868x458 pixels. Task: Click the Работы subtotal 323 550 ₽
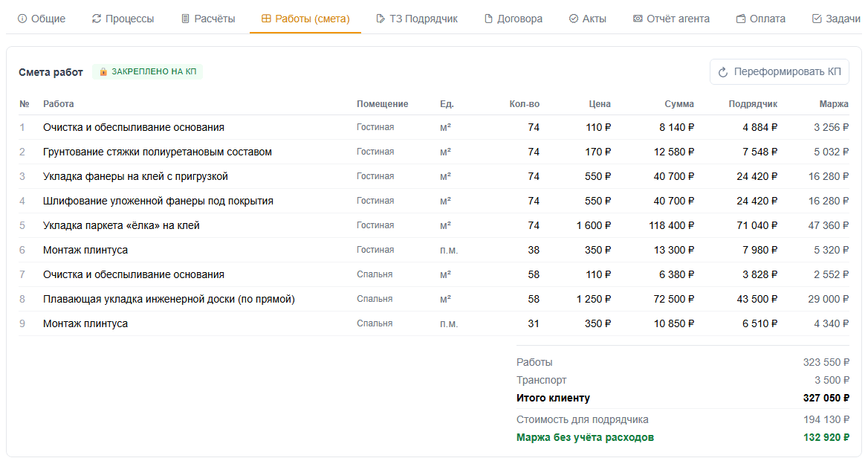[x=826, y=362]
